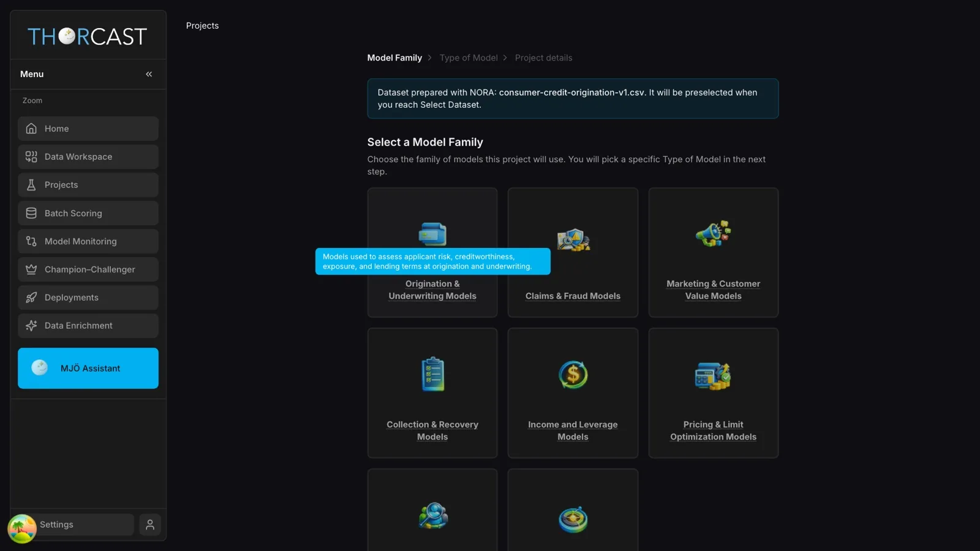The height and width of the screenshot is (551, 980).
Task: Select Origination & Underwriting Models label
Action: [x=432, y=290]
